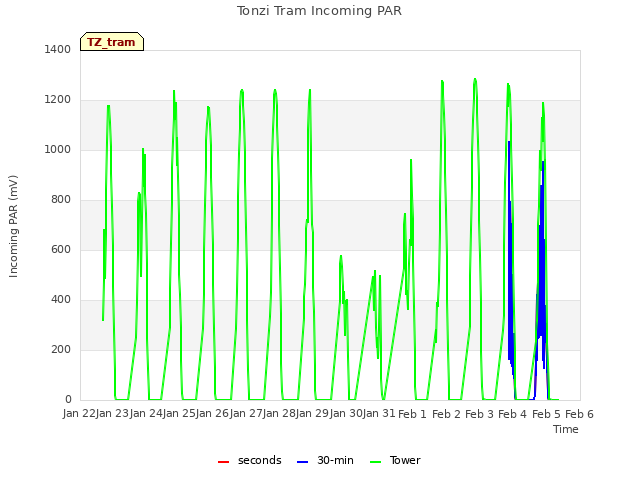Viewport: 640px width, 480px height.
Task: Click the Jan 22 x-axis date label
Action: (79, 413)
